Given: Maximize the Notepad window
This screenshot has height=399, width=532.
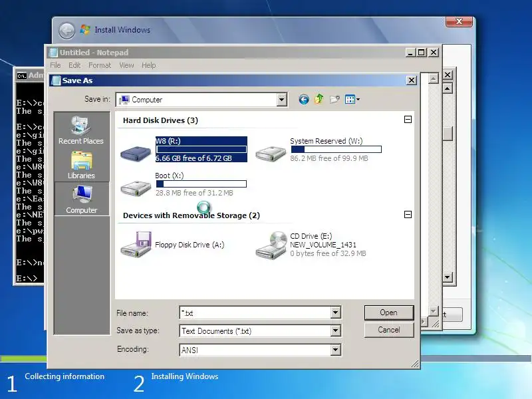Looking at the screenshot, I should 422,53.
